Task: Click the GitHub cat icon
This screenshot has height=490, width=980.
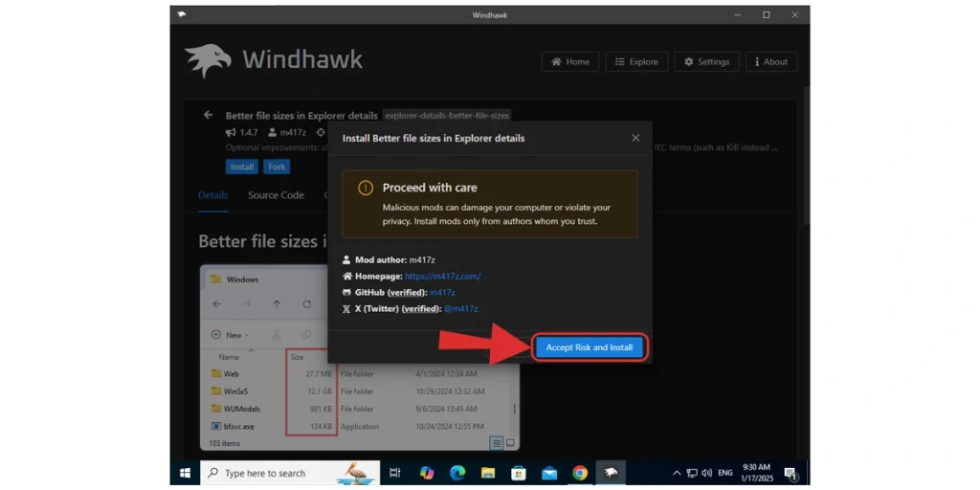Action: pos(346,292)
